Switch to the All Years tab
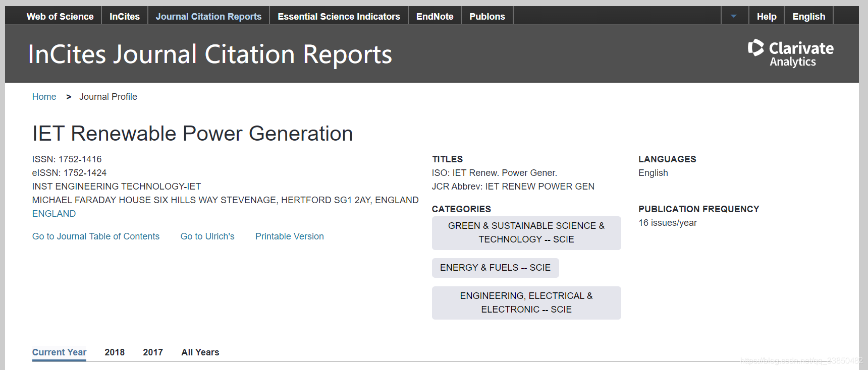868x370 pixels. click(x=200, y=352)
